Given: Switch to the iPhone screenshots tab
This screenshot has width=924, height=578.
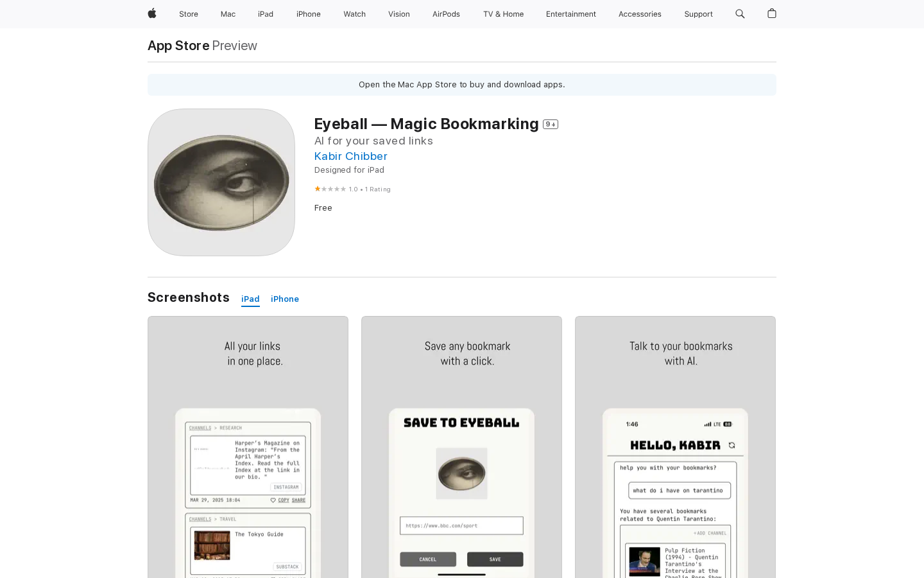Looking at the screenshot, I should (x=285, y=299).
